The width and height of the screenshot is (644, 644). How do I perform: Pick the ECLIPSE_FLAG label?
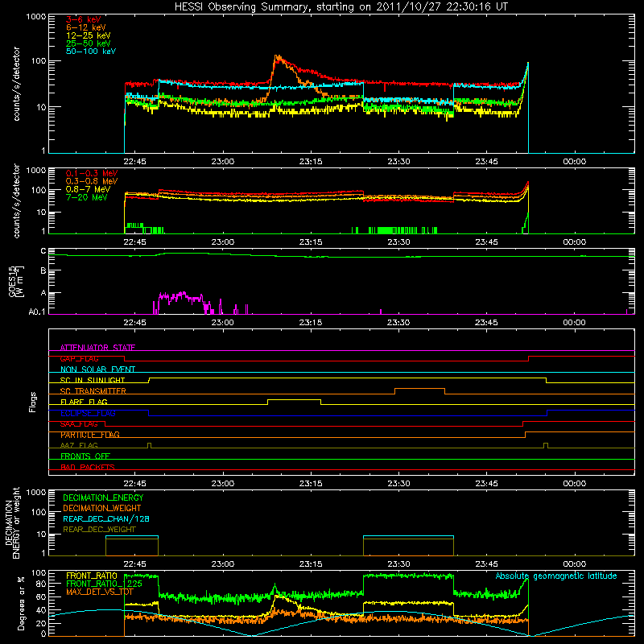[88, 413]
